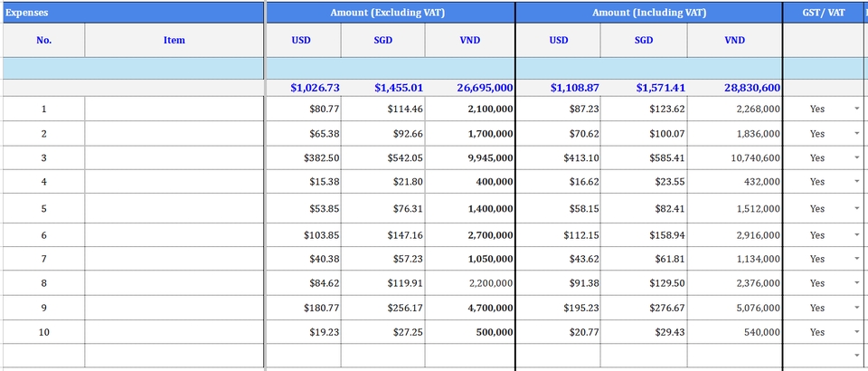Open the GST/VAT dropdown arrow in row 5

[856, 208]
